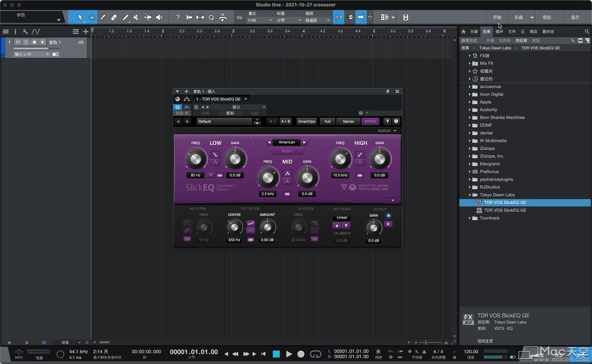Toggle LOW band ON button
The height and width of the screenshot is (364, 592).
[220, 175]
